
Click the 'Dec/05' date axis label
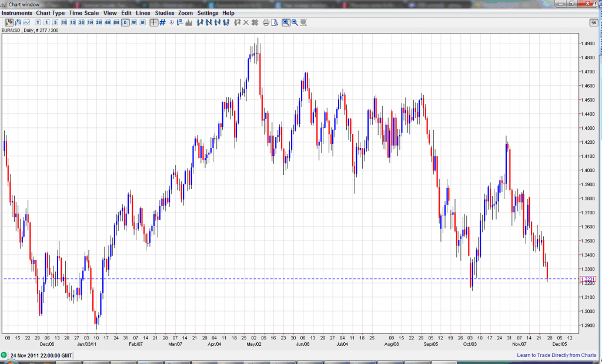[x=560, y=344]
